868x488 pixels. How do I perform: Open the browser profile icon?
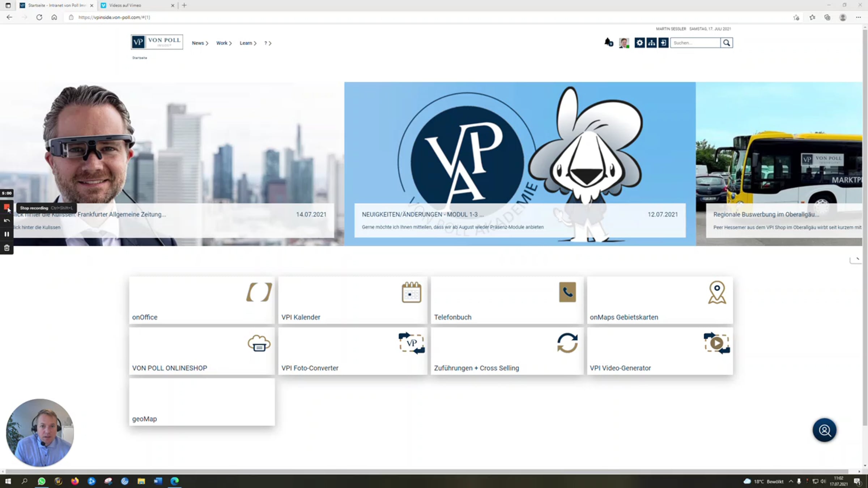point(843,17)
